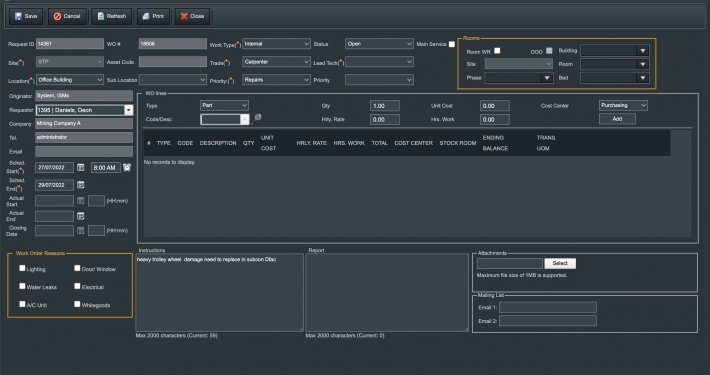Open the Actual End calendar icon
The image size is (710, 375).
click(x=81, y=216)
